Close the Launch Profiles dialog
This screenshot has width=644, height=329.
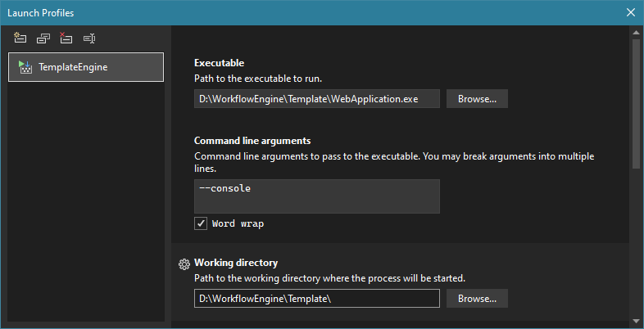pos(630,12)
